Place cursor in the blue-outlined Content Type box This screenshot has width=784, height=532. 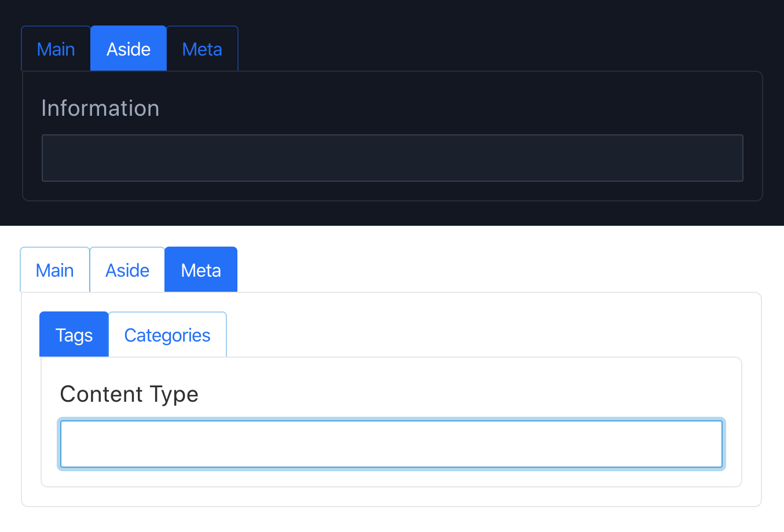[391, 444]
